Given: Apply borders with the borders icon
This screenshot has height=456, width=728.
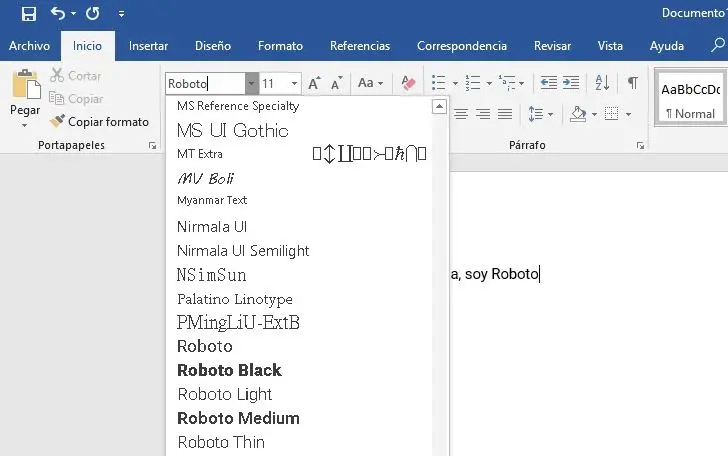Looking at the screenshot, I should pos(611,114).
